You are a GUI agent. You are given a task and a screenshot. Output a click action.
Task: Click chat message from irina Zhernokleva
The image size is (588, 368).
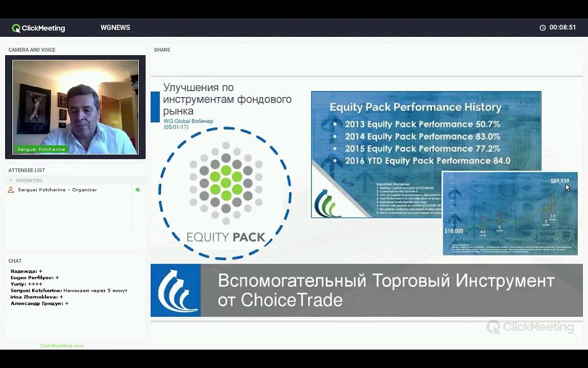pos(37,296)
